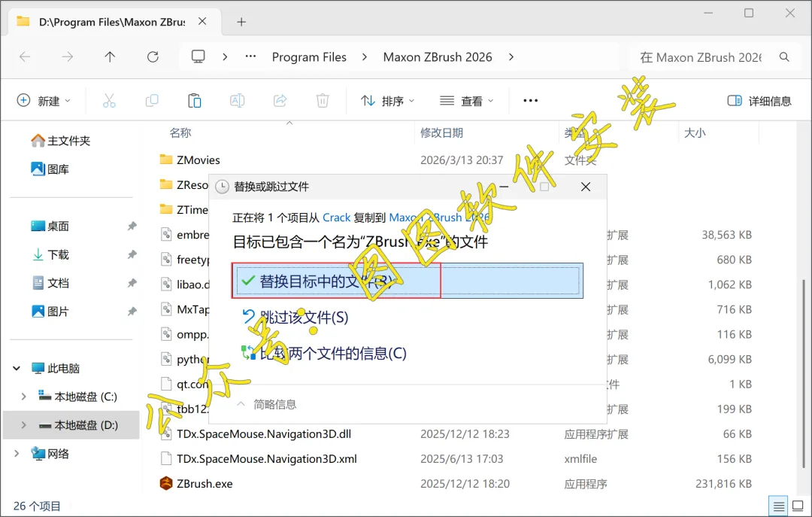Open the new tab plus button
Viewport: 812px width, 517px height.
point(241,22)
